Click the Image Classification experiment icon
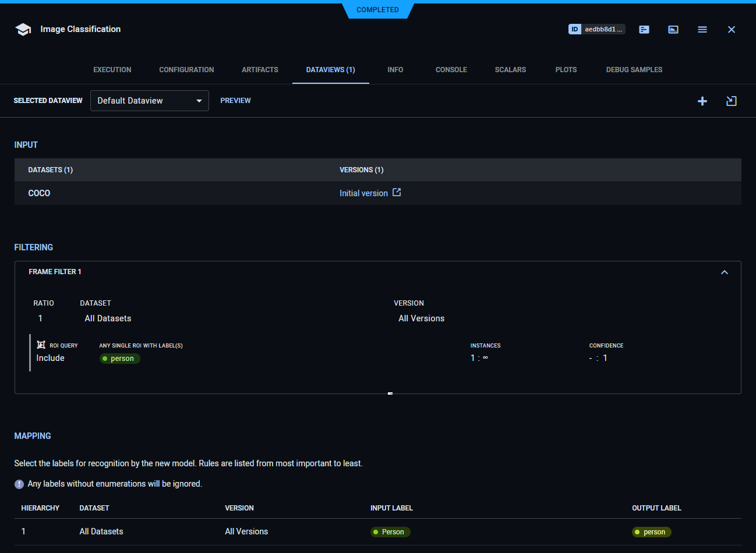 [23, 29]
